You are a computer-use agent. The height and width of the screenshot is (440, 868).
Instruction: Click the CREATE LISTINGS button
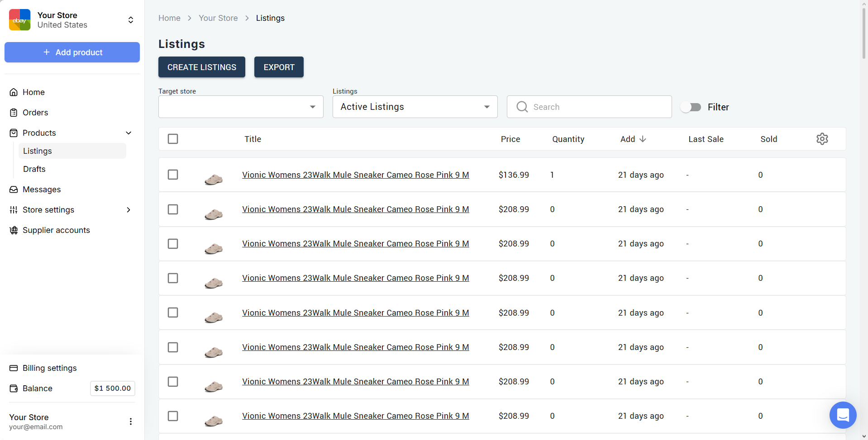[x=201, y=67]
